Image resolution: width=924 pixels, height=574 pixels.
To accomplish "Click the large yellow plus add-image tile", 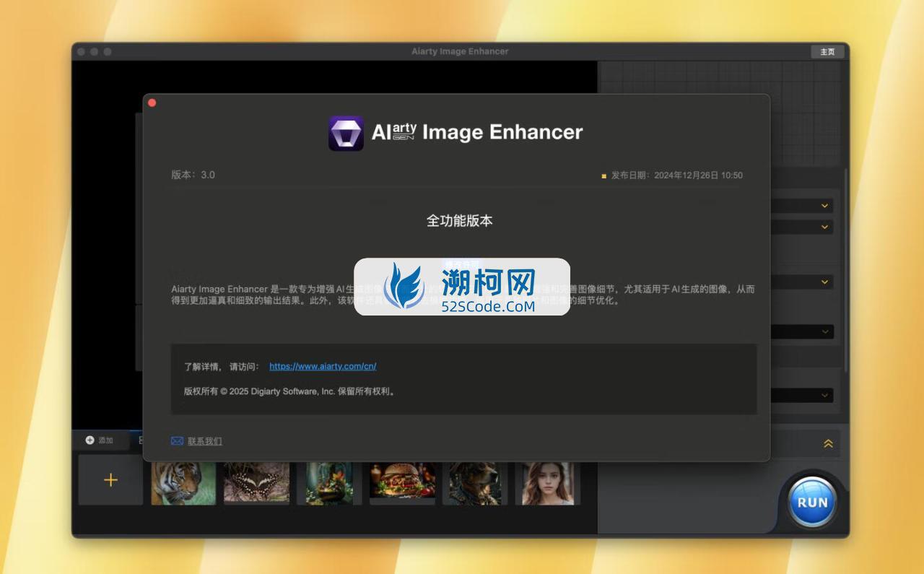I will (x=110, y=480).
